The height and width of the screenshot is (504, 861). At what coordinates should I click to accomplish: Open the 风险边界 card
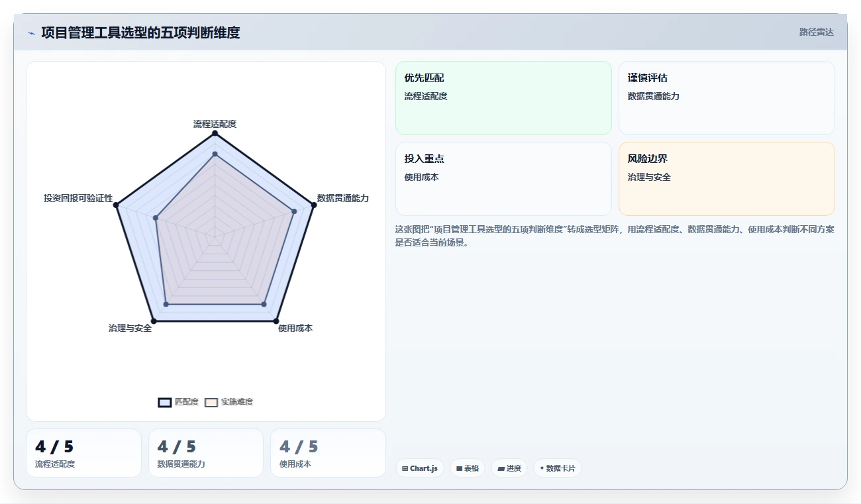point(727,179)
